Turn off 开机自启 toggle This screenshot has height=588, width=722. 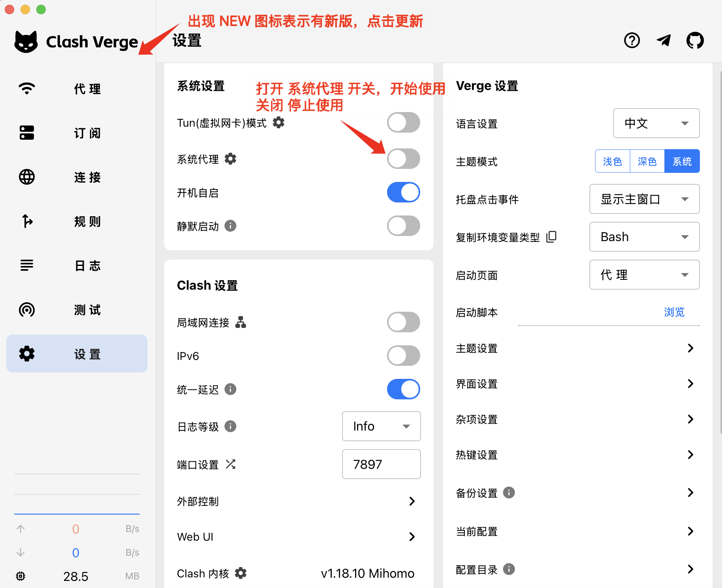(403, 192)
